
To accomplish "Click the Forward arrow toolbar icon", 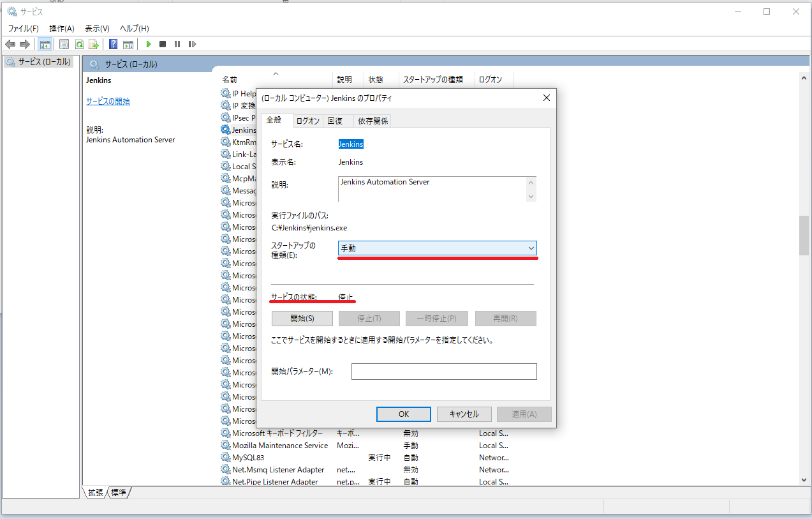I will 25,44.
